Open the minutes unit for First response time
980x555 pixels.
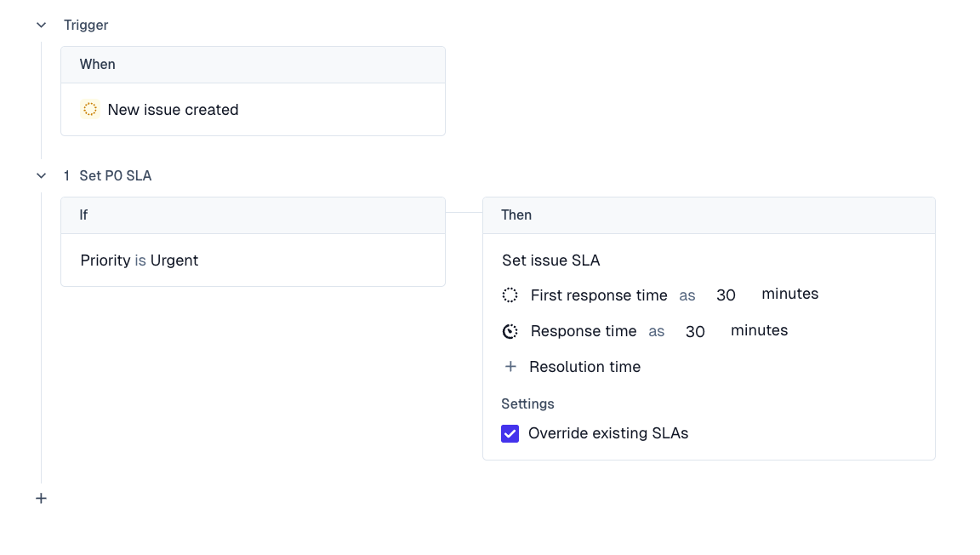click(789, 294)
